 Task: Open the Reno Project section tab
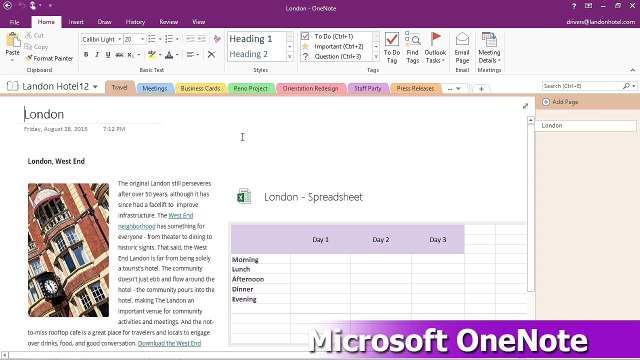point(251,88)
